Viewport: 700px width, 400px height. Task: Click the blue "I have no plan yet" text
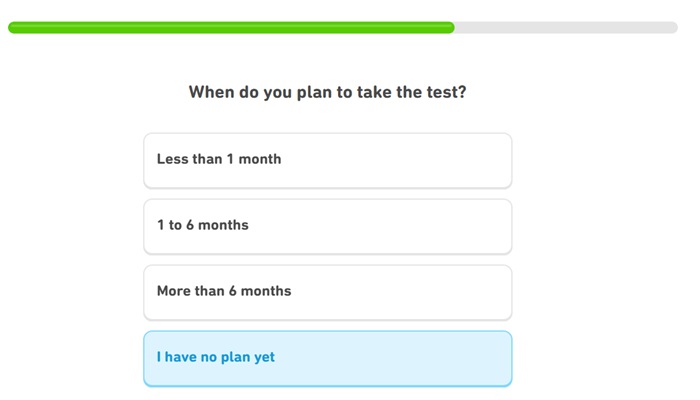(216, 357)
